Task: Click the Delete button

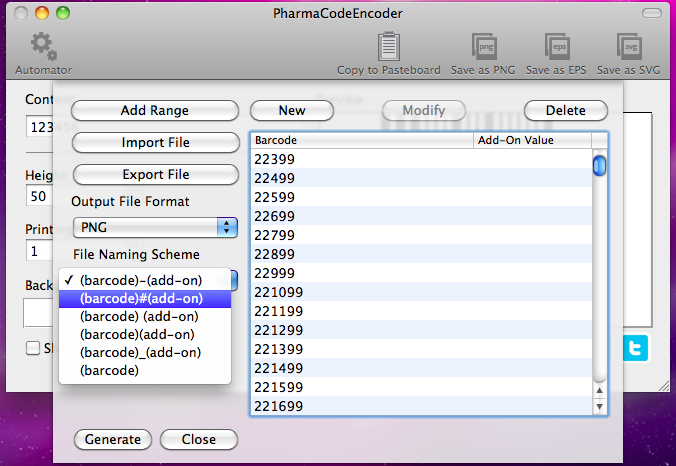Action: click(x=566, y=110)
